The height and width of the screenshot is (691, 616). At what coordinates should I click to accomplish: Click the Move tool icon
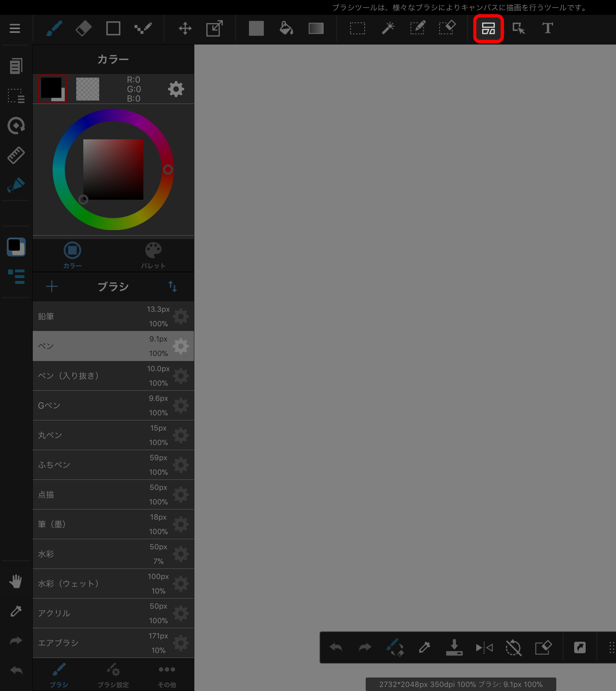tap(185, 28)
